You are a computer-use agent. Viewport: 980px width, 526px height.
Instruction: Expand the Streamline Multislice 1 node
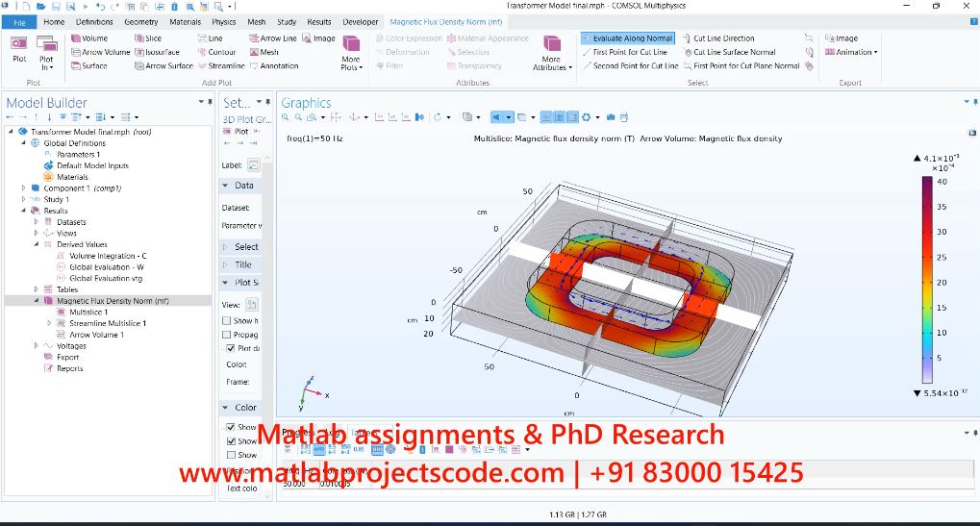(x=49, y=323)
